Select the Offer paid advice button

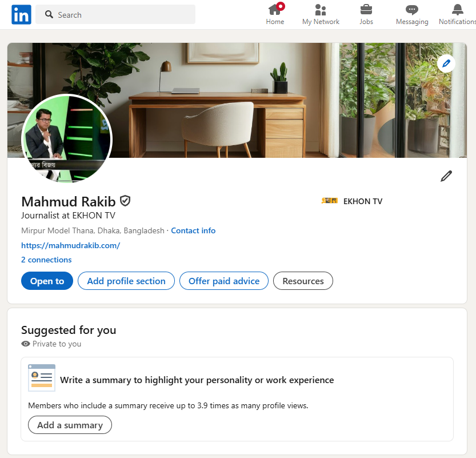224,281
